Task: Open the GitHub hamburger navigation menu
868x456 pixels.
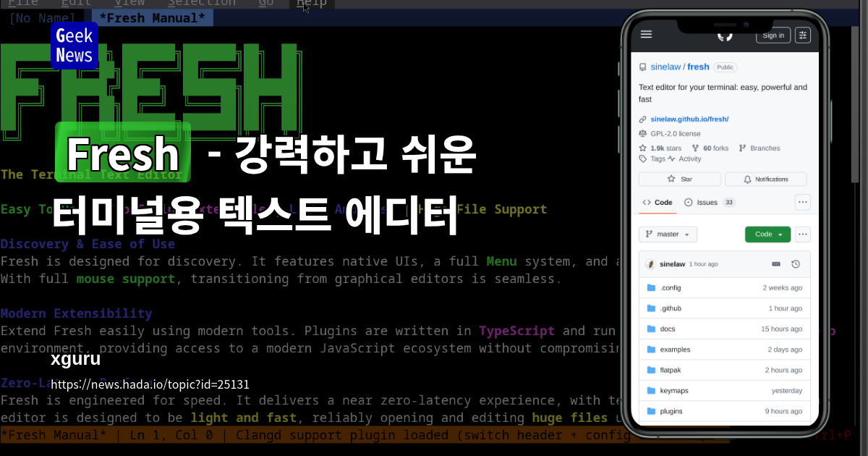Action: [x=646, y=35]
